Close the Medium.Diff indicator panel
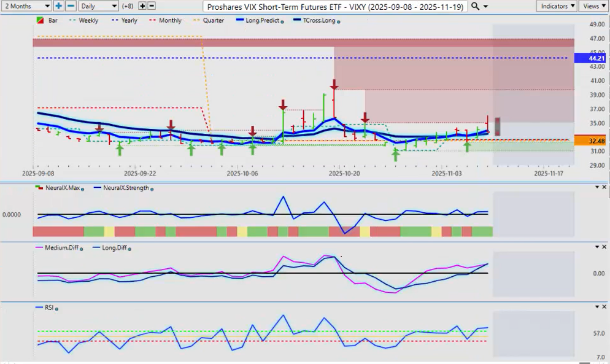The height and width of the screenshot is (364, 610). [x=604, y=247]
